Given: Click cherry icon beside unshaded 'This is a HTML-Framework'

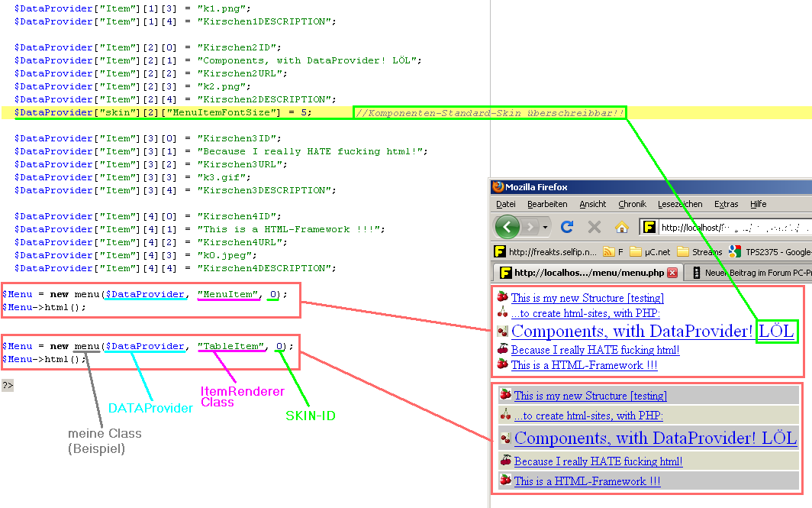Looking at the screenshot, I should [x=502, y=364].
